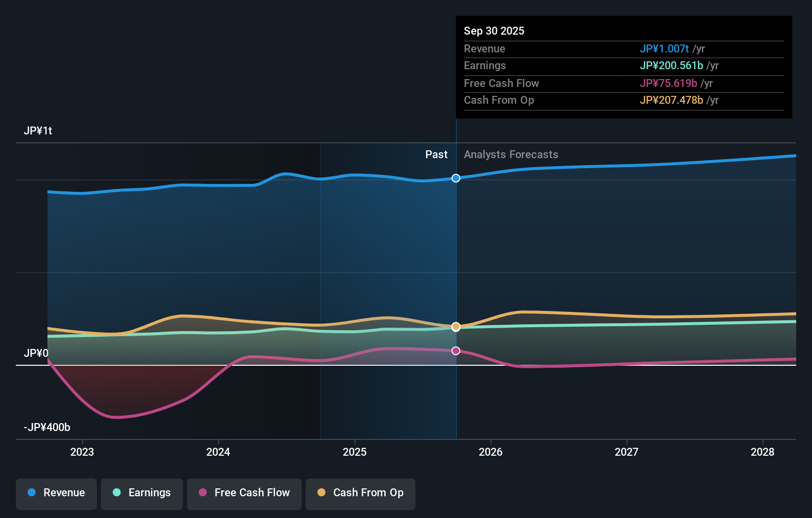The height and width of the screenshot is (518, 812).
Task: Click the Sep 30 2025 tooltip header
Action: (494, 31)
